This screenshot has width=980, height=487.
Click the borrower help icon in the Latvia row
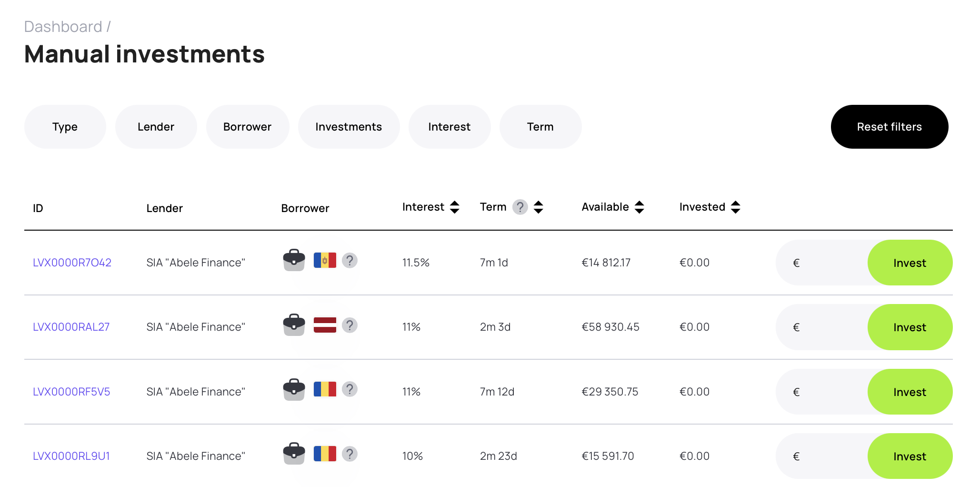(x=350, y=325)
